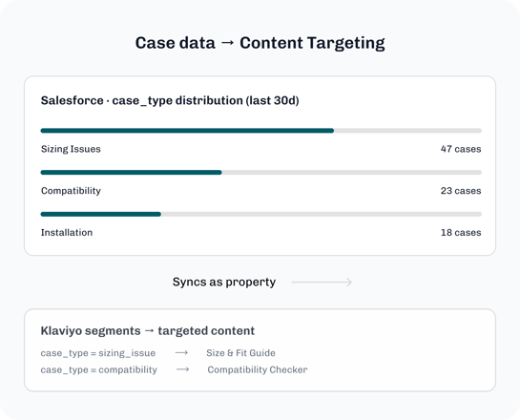Click the 'Case data → Content Targeting' heading
The image size is (520, 420).
(260, 43)
